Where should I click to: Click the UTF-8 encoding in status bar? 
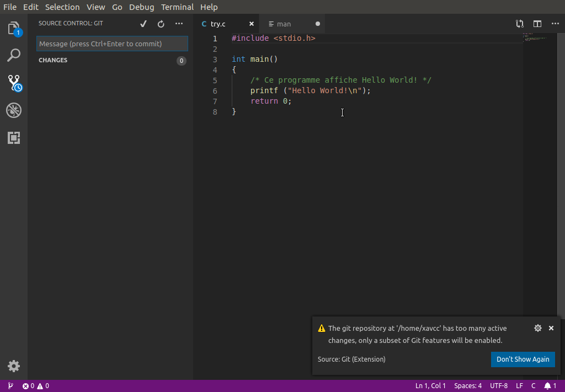(x=498, y=386)
